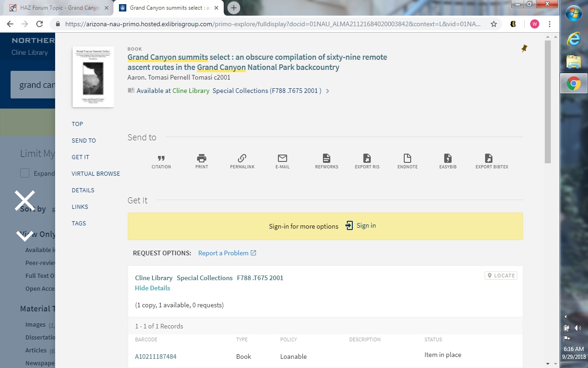The height and width of the screenshot is (368, 588).
Task: Export record to EndNote
Action: pos(407,159)
